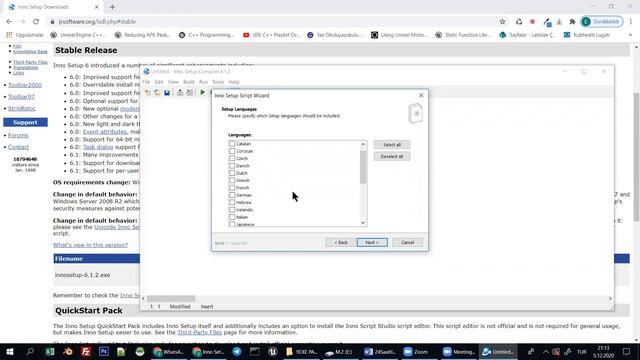This screenshot has width=640, height=360.
Task: Open FileZilla from the taskbar
Action: [86, 351]
